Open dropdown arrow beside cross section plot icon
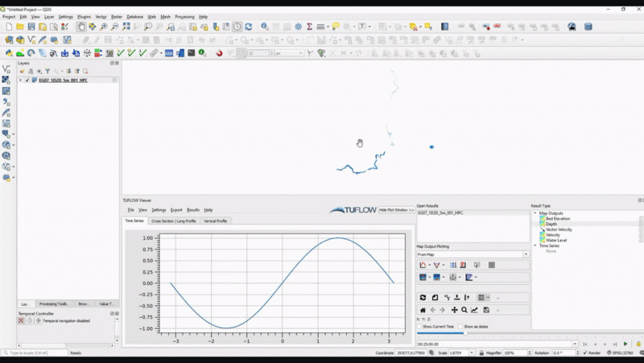 [x=444, y=266]
